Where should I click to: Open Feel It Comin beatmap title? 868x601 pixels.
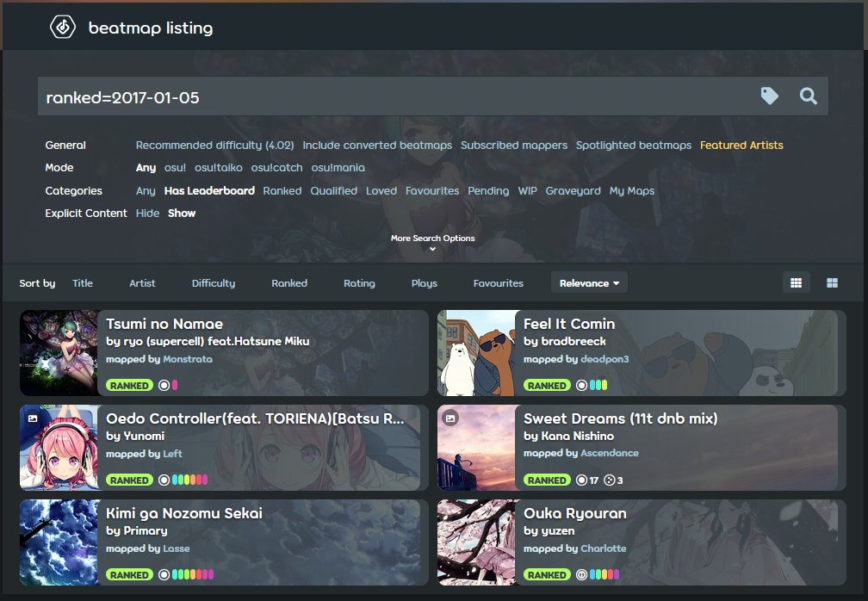(x=569, y=324)
